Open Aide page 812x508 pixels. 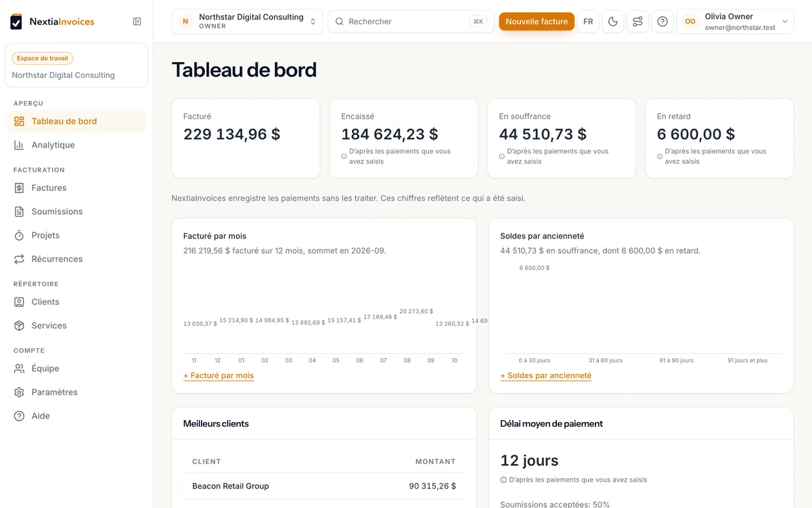click(76, 416)
